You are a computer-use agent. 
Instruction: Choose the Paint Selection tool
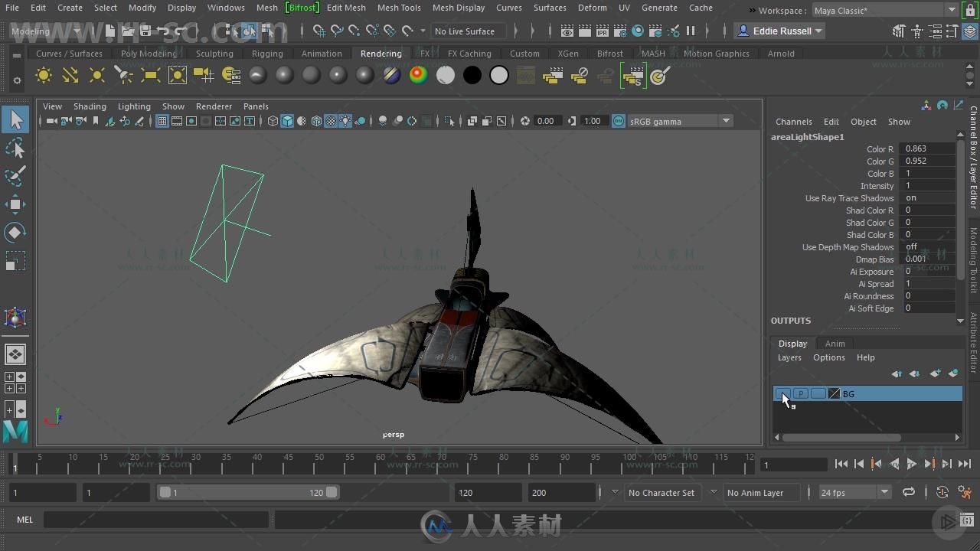click(15, 176)
